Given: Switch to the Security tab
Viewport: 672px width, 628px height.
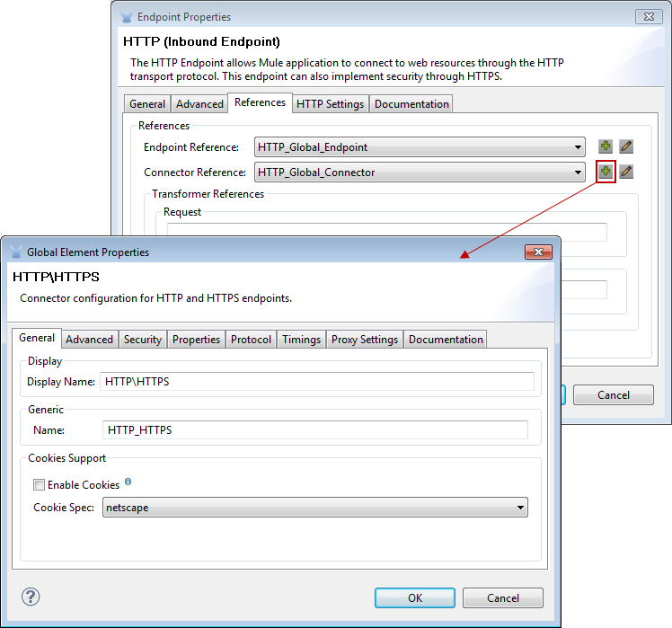Looking at the screenshot, I should [143, 340].
